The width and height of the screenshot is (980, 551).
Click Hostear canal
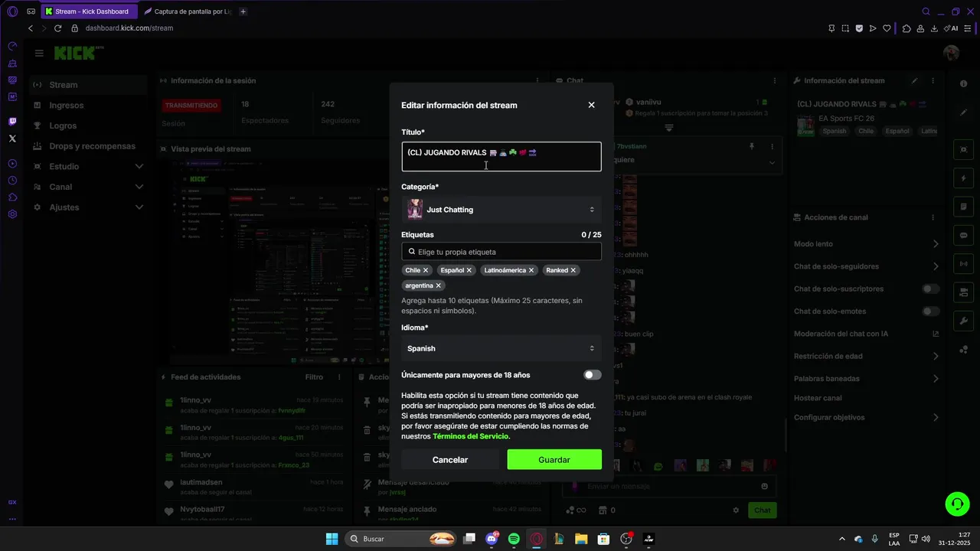818,398
